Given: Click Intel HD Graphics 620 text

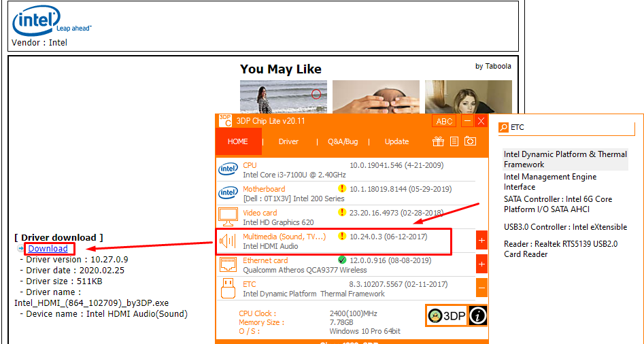Looking at the screenshot, I should pyautogui.click(x=278, y=222).
